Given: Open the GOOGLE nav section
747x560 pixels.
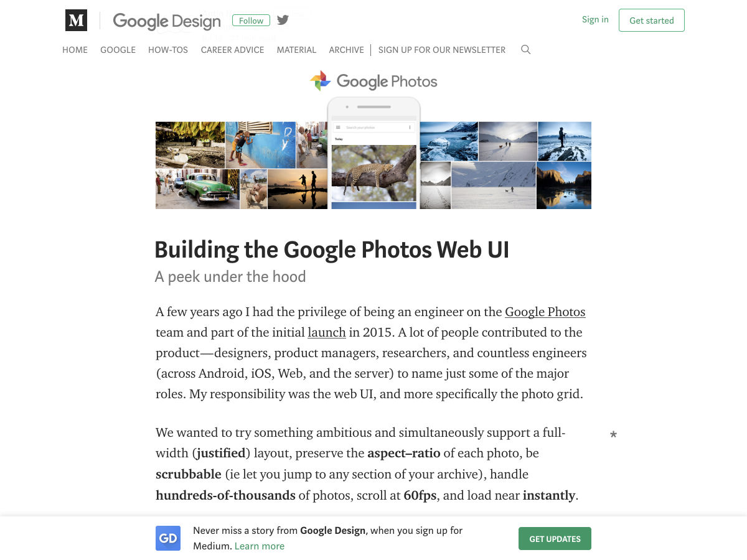Looking at the screenshot, I should click(118, 50).
